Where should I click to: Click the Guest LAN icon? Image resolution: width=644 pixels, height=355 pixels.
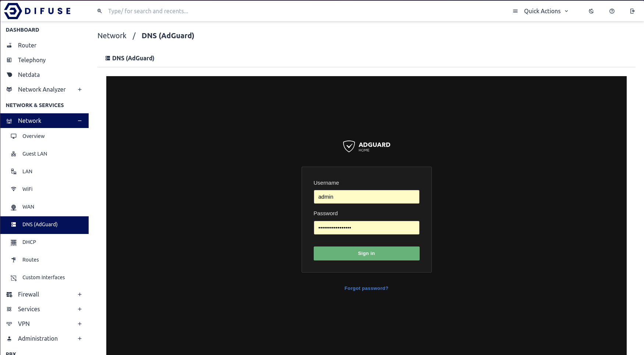14,154
